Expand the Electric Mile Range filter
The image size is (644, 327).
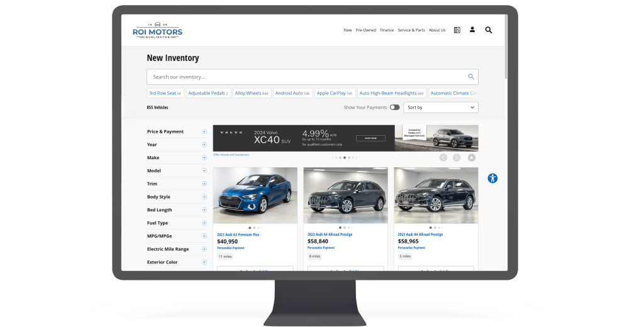(204, 249)
